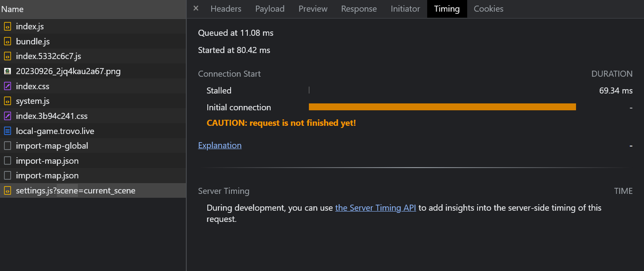644x271 pixels.
Task: Click the stylesheet icon beside index.css
Action: click(7, 86)
